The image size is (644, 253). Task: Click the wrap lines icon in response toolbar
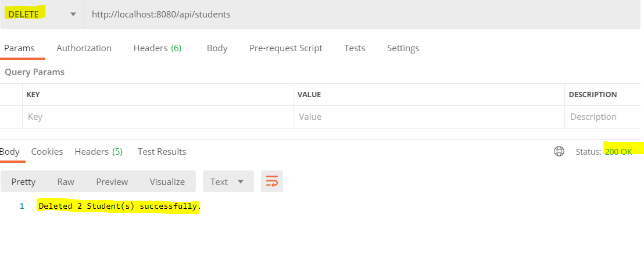tap(272, 181)
